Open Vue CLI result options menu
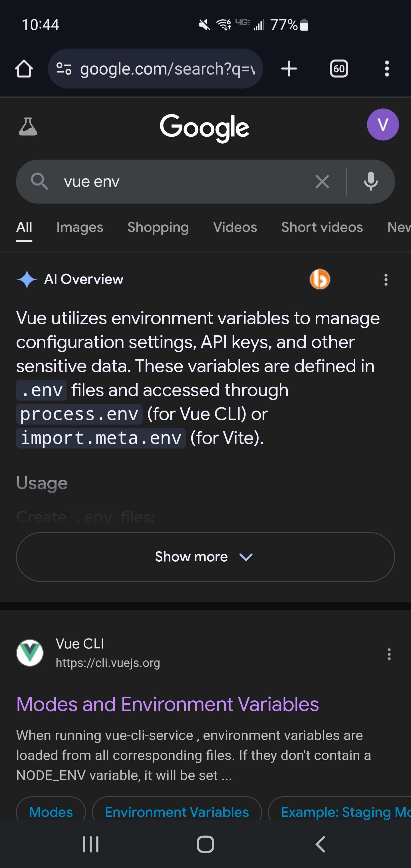 [389, 654]
